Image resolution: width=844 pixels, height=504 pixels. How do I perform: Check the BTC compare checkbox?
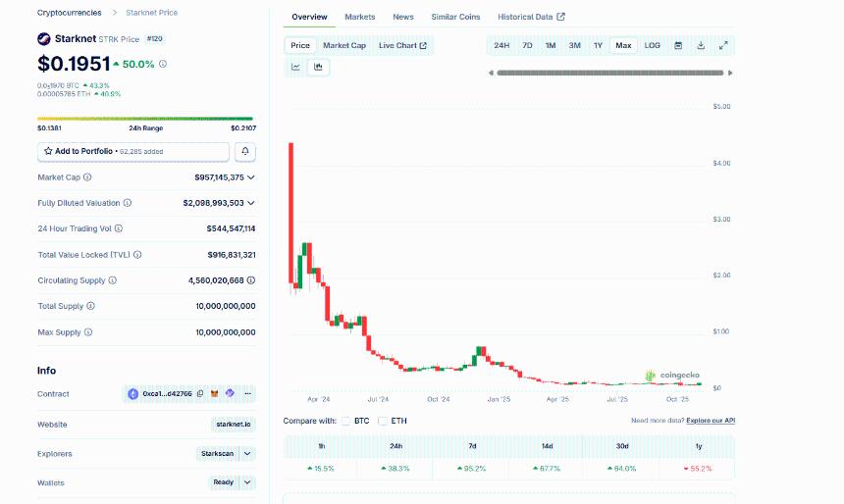click(x=346, y=421)
